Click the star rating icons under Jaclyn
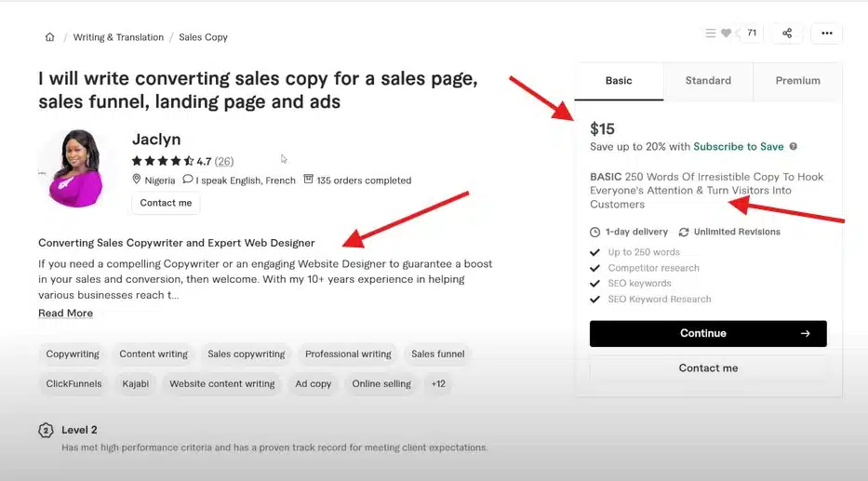Viewport: 868px width, 481px height. click(163, 161)
